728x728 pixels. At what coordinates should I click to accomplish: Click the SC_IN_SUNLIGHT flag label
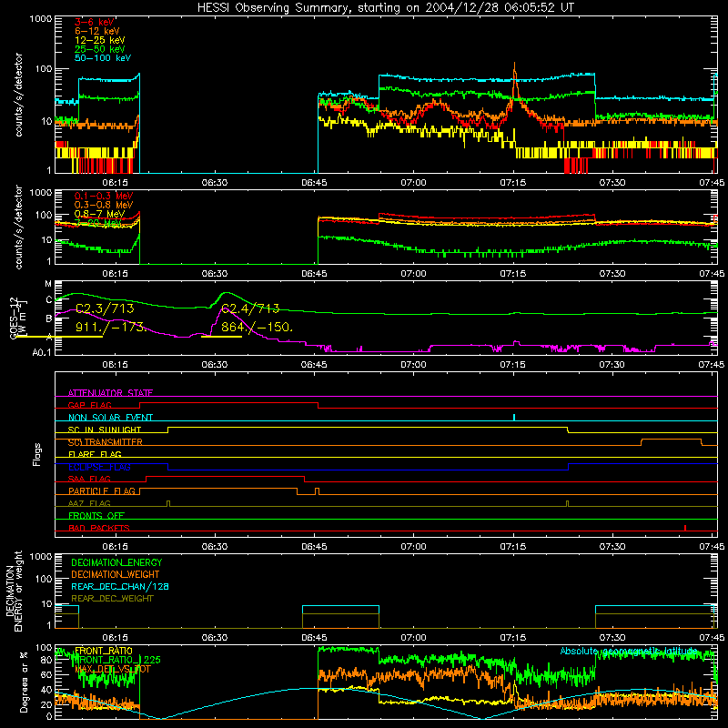[105, 430]
